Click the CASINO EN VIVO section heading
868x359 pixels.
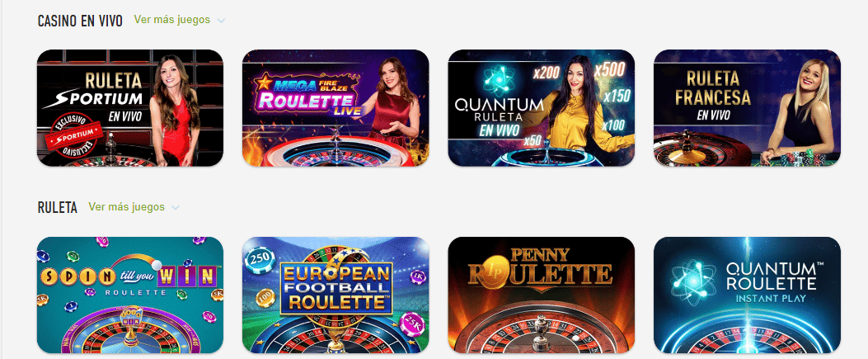click(80, 21)
